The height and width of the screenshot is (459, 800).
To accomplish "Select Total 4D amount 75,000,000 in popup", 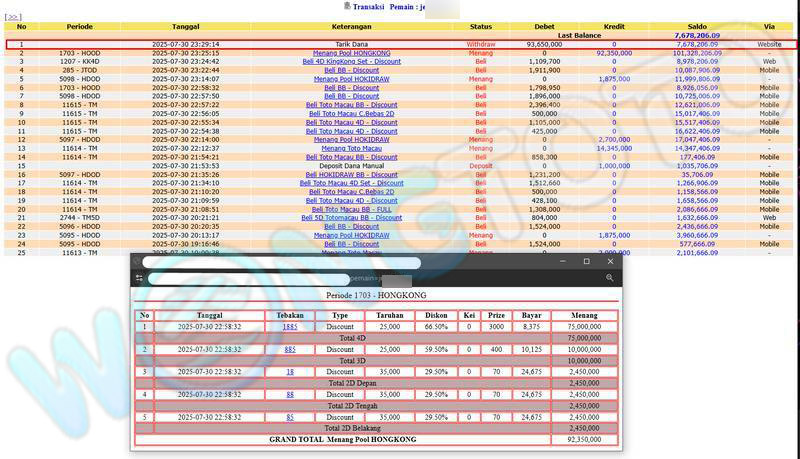I will coord(584,338).
